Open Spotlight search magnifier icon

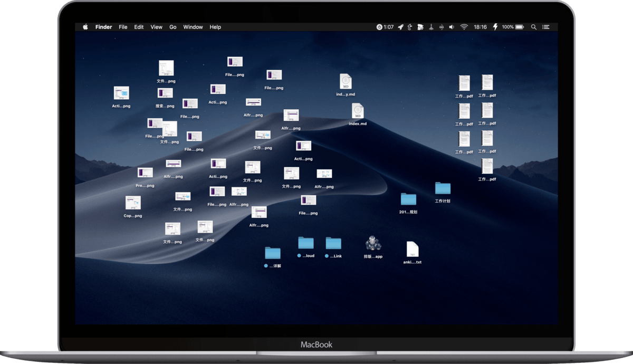533,27
